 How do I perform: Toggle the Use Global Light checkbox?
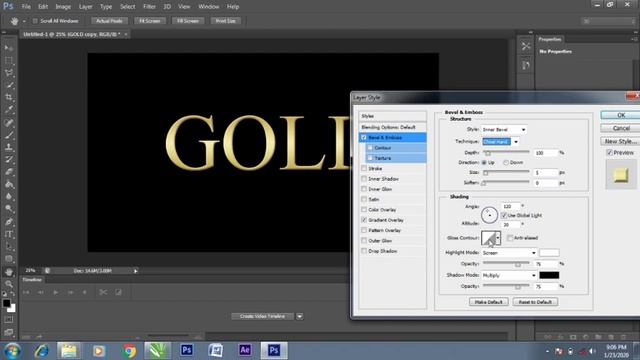(504, 215)
